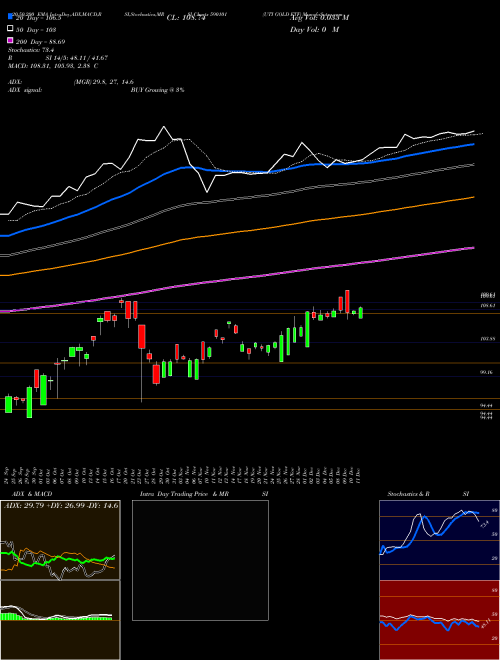The width and height of the screenshot is (500, 660).
Task: Click the magenta 200 Day legend swatch
Action: (10, 41)
